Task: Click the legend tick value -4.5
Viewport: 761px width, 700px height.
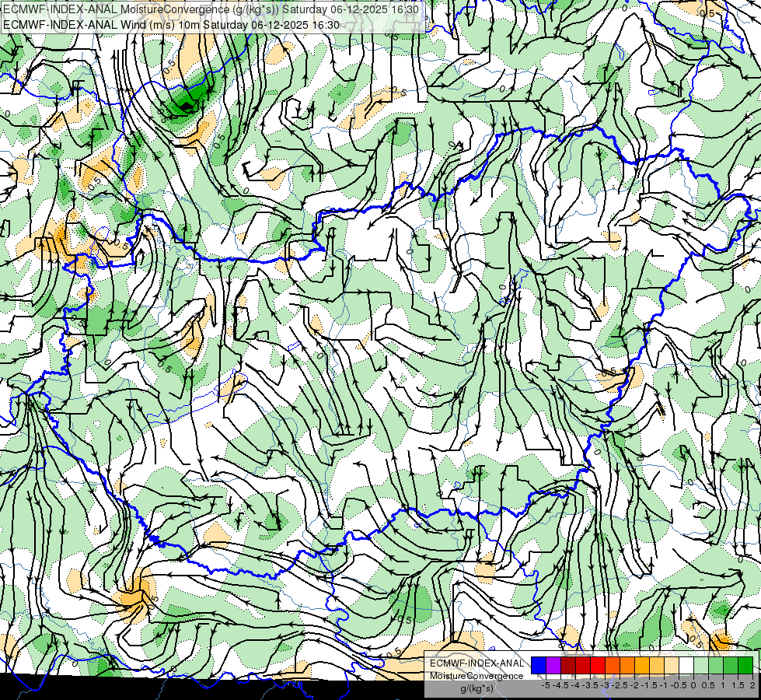Action: [560, 685]
